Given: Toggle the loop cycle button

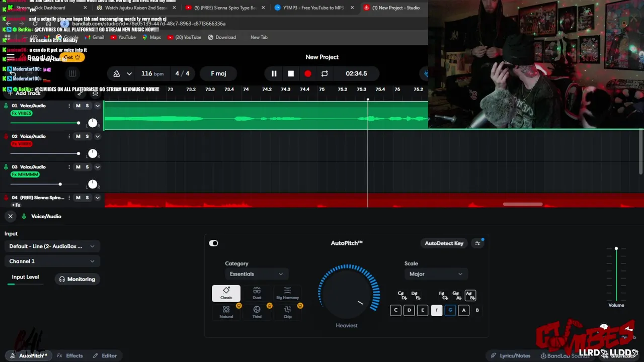Looking at the screenshot, I should (x=325, y=73).
